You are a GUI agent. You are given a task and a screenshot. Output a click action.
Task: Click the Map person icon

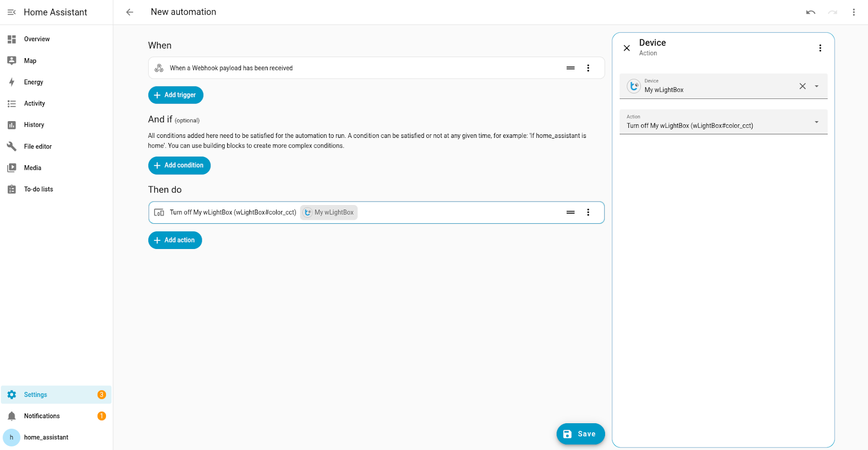(x=12, y=61)
